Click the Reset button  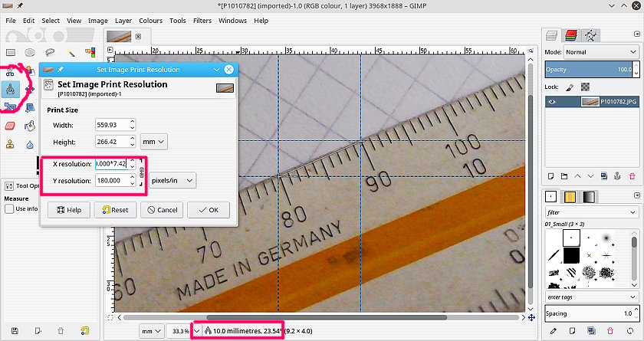(x=116, y=210)
